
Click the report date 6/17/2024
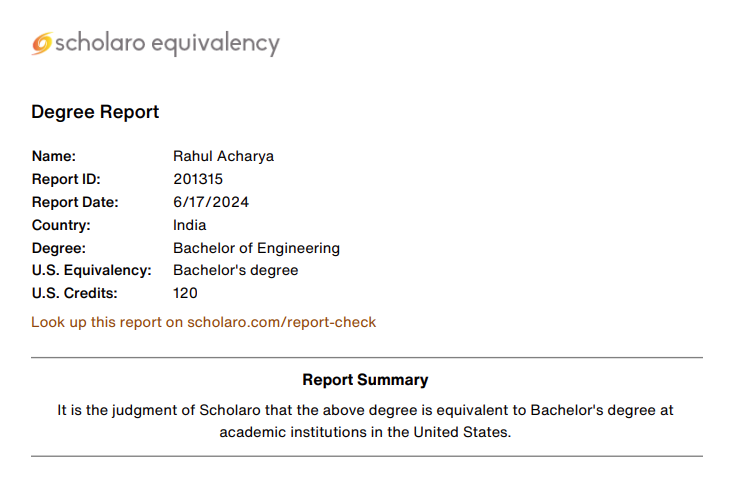coord(211,202)
